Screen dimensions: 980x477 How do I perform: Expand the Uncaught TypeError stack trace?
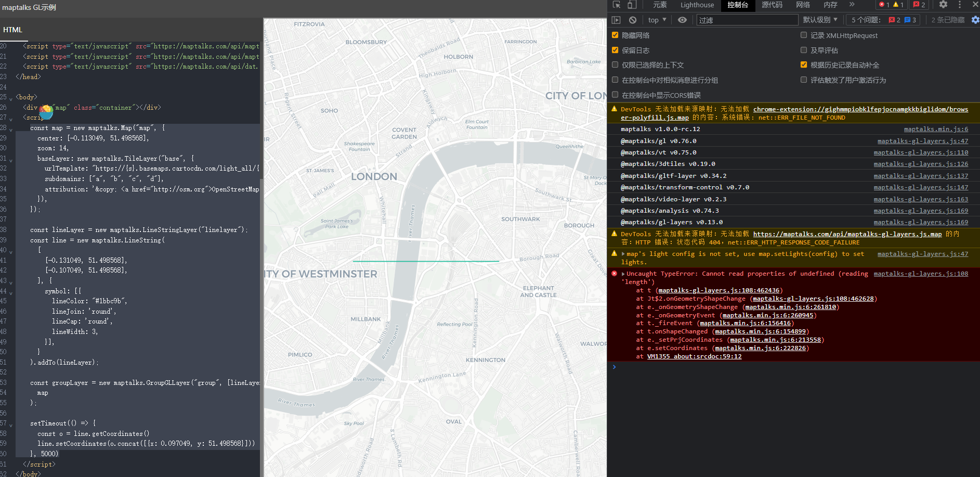pyautogui.click(x=623, y=273)
